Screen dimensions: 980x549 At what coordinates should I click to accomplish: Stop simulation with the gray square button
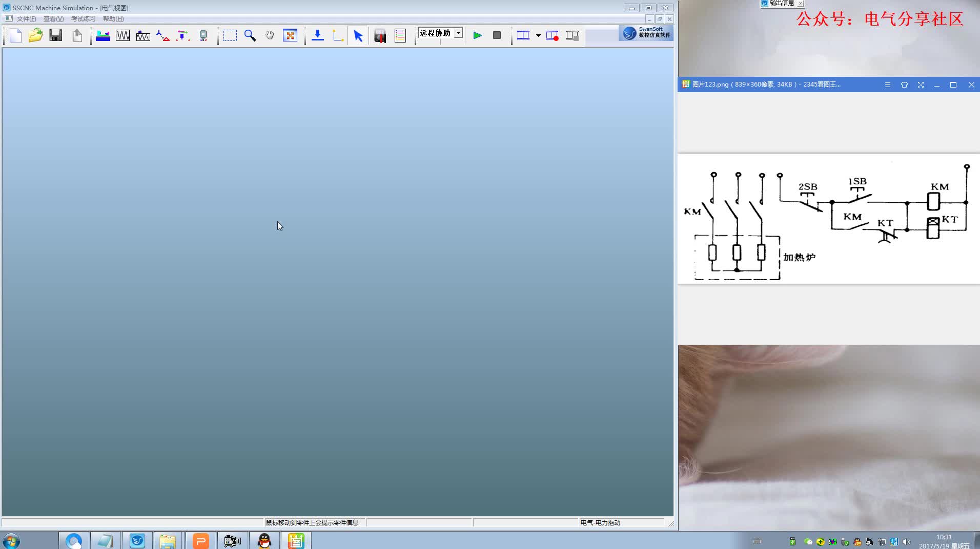point(497,35)
